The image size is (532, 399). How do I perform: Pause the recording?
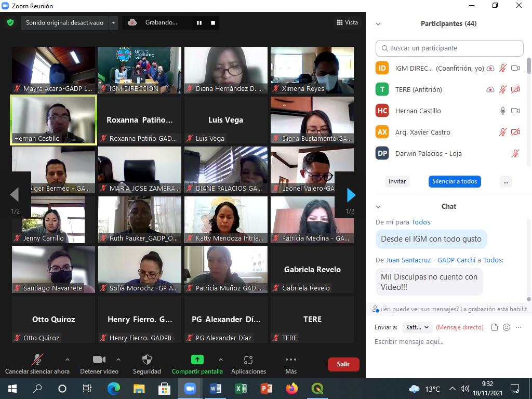coord(199,23)
